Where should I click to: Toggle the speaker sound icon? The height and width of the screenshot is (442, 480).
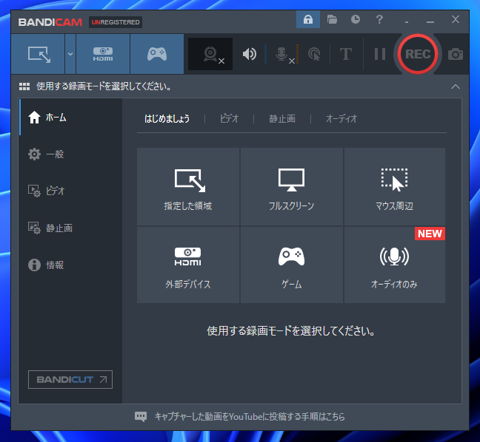[x=249, y=54]
